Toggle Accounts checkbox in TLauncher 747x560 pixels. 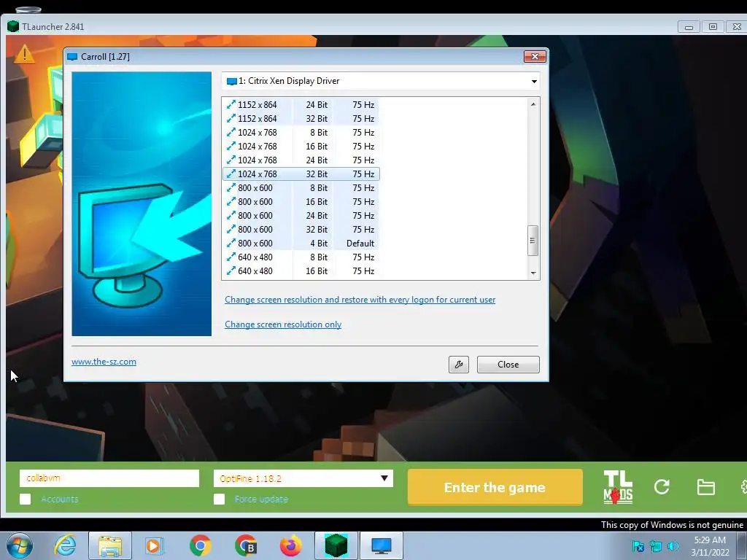26,499
